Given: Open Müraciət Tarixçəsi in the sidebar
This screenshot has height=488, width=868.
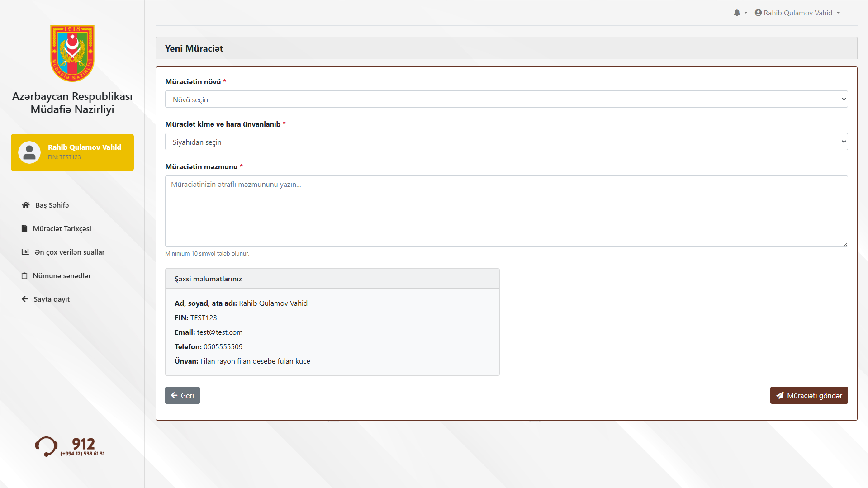Looking at the screenshot, I should 62,228.
